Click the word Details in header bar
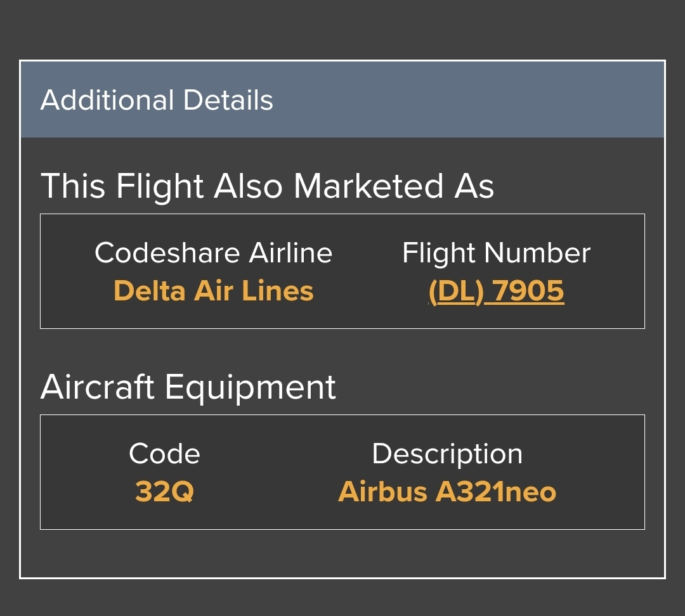 pyautogui.click(x=228, y=100)
